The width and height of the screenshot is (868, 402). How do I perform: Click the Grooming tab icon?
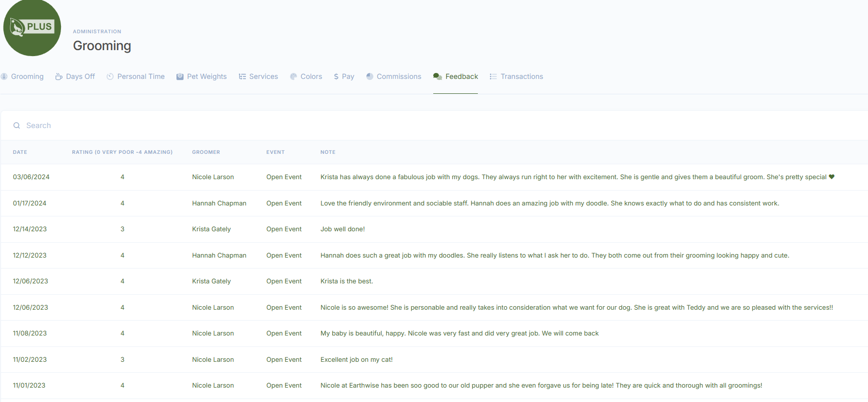click(x=4, y=76)
